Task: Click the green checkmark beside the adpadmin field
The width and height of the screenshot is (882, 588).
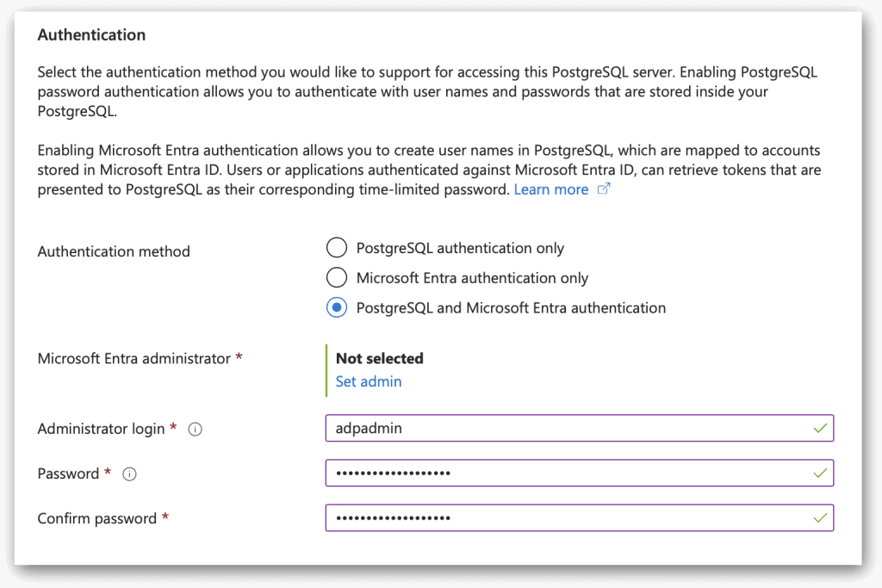Action: coord(821,428)
